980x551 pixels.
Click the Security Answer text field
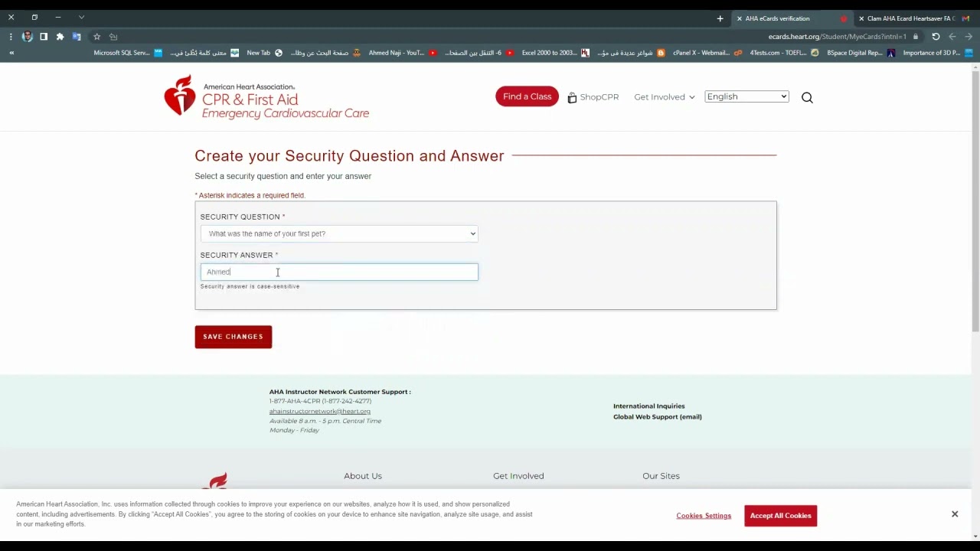[x=339, y=272]
